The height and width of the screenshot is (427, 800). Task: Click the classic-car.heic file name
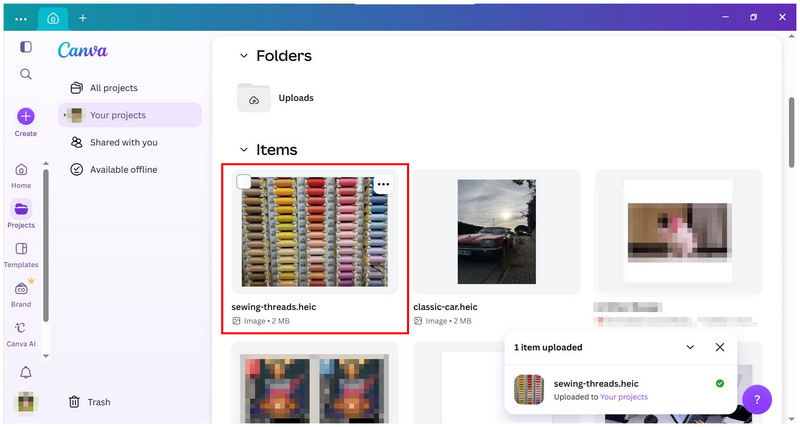[x=445, y=307]
